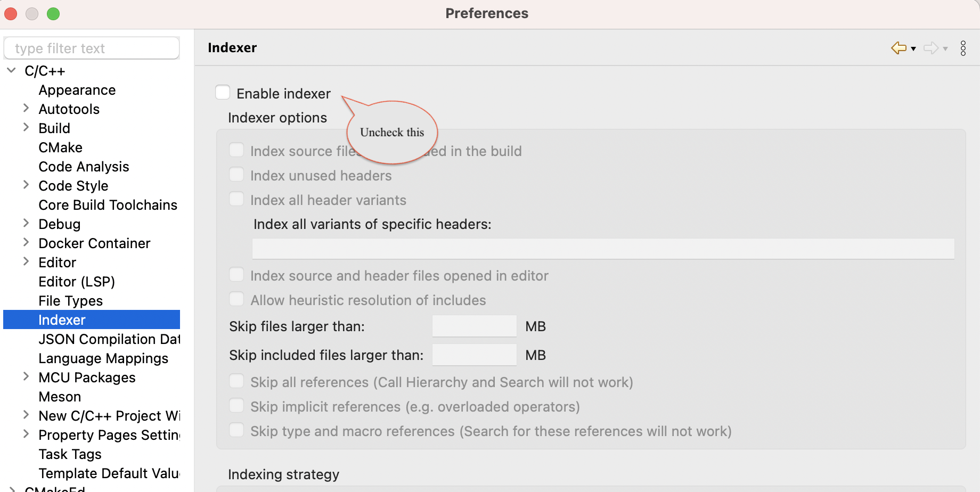Screen dimensions: 980x492
Task: Click the forward navigation arrow icon
Action: tap(931, 48)
